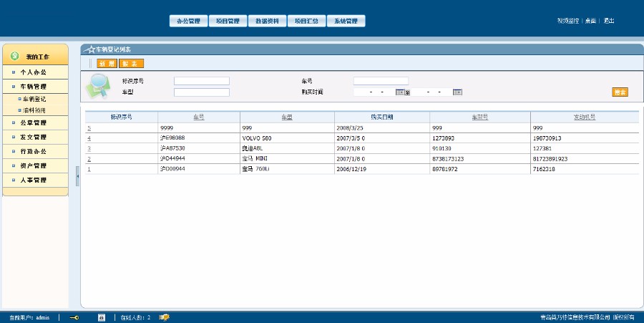Open record link 4
Viewport: 644px width, 323px height.
(89, 138)
